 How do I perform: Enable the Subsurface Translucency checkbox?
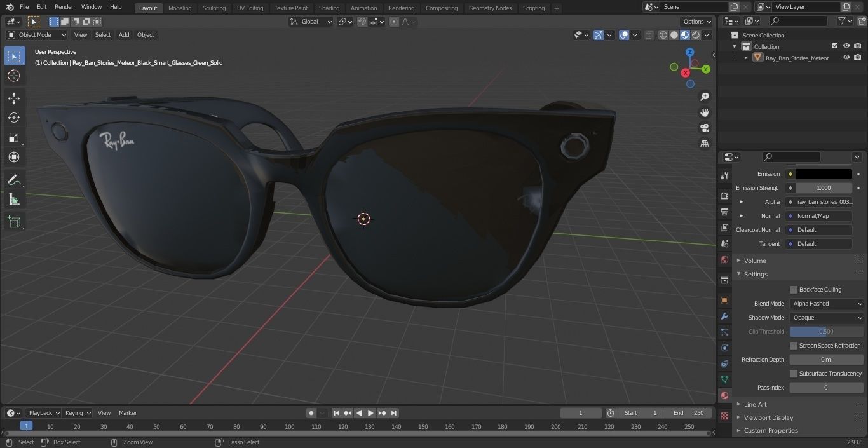pos(794,374)
